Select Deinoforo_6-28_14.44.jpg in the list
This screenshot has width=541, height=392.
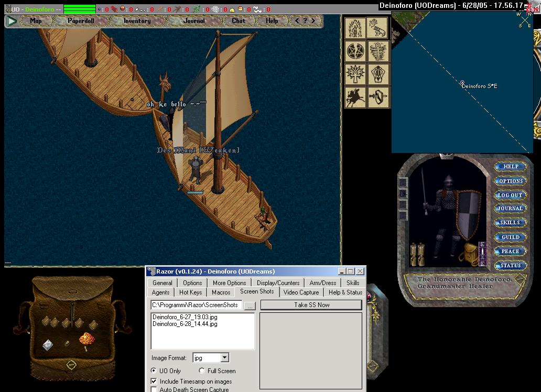[x=185, y=324]
